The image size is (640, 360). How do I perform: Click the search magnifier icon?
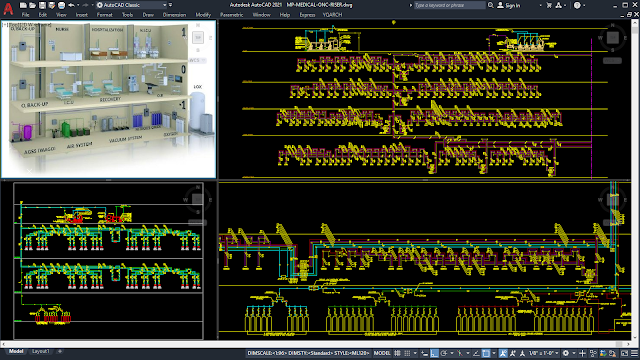pos(490,5)
